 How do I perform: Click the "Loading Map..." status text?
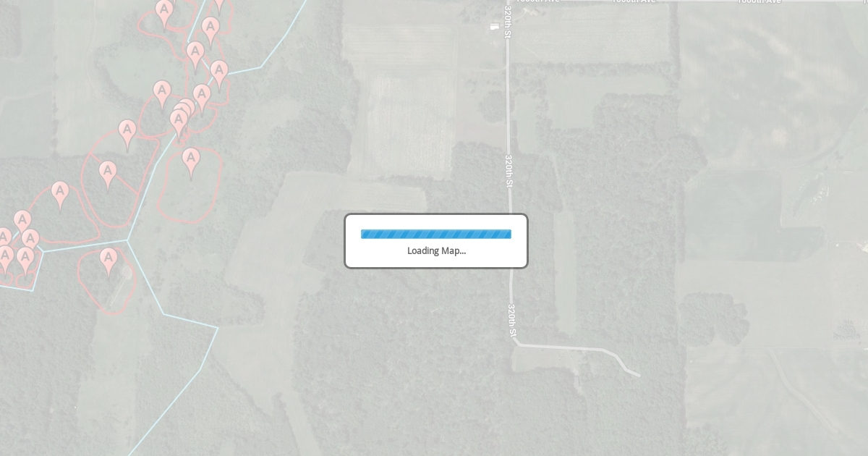point(436,250)
